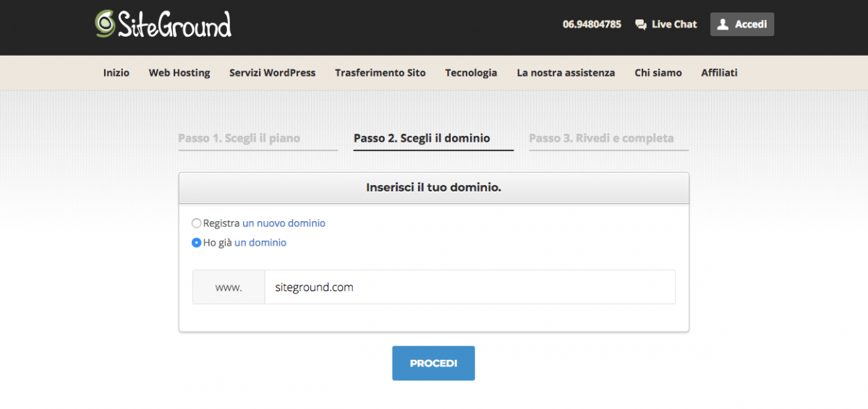Click the Live Chat speech bubble icon

pyautogui.click(x=641, y=25)
